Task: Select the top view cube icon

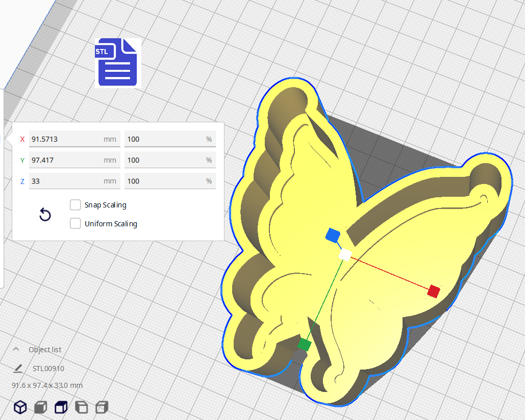Action: [x=61, y=407]
